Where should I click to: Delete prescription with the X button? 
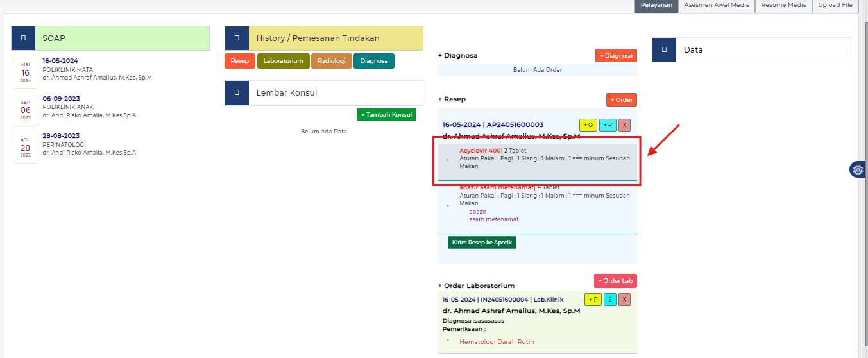[624, 125]
